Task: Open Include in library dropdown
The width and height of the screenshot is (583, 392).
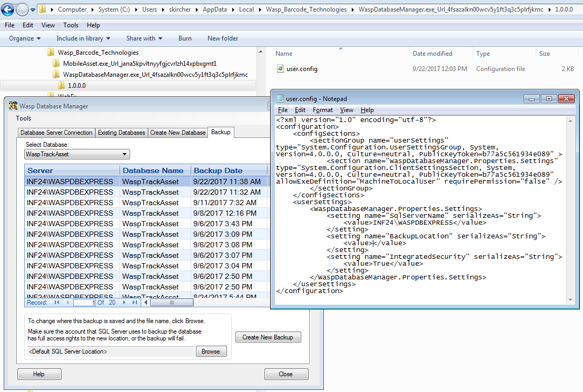Action: click(83, 38)
